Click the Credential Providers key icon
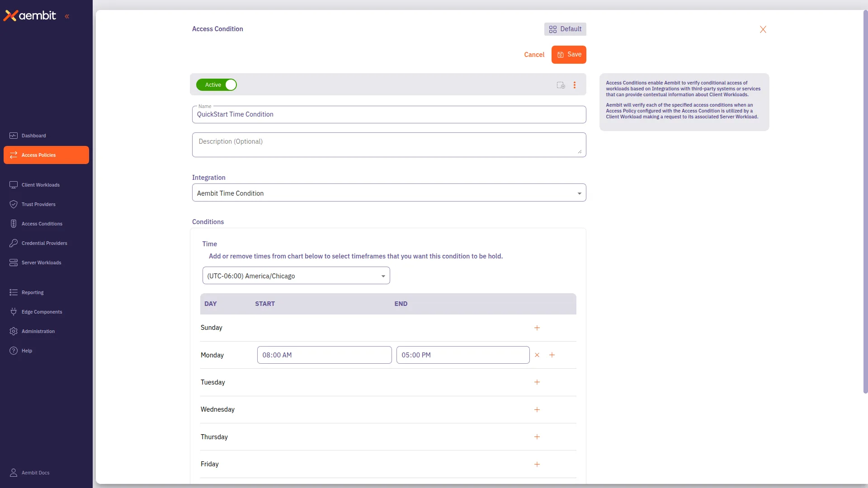The image size is (868, 488). [x=14, y=243]
